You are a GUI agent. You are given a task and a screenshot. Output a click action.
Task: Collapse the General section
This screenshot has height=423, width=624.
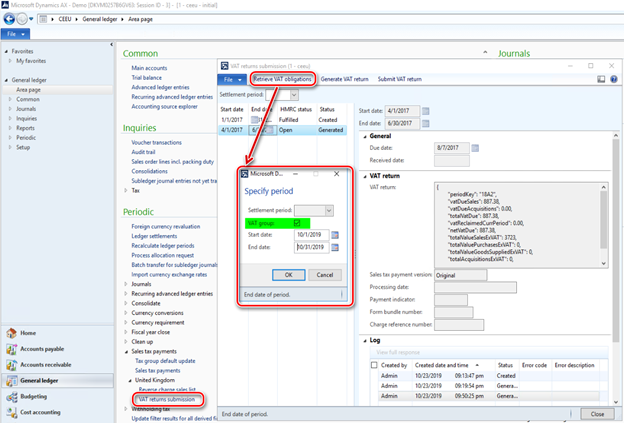coord(365,136)
